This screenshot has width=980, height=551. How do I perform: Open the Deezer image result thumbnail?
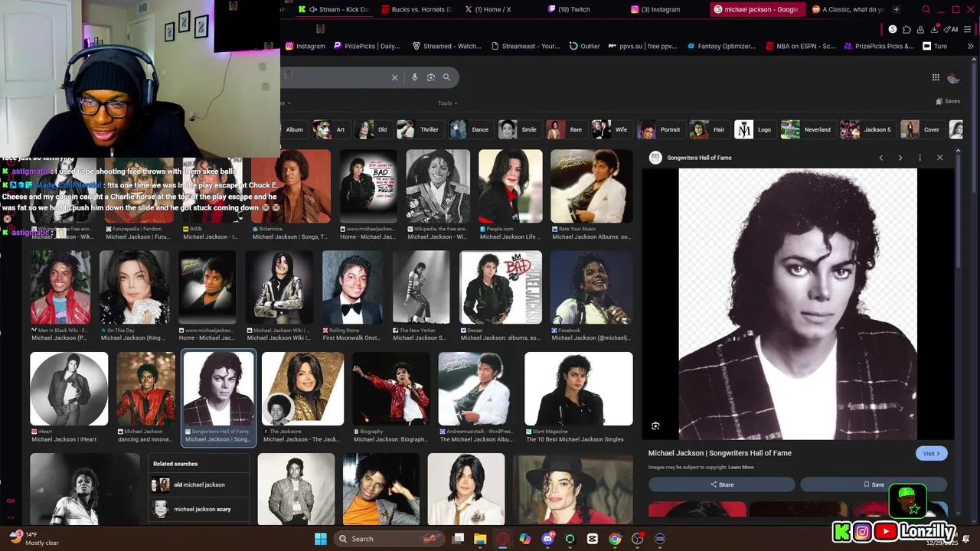[501, 288]
